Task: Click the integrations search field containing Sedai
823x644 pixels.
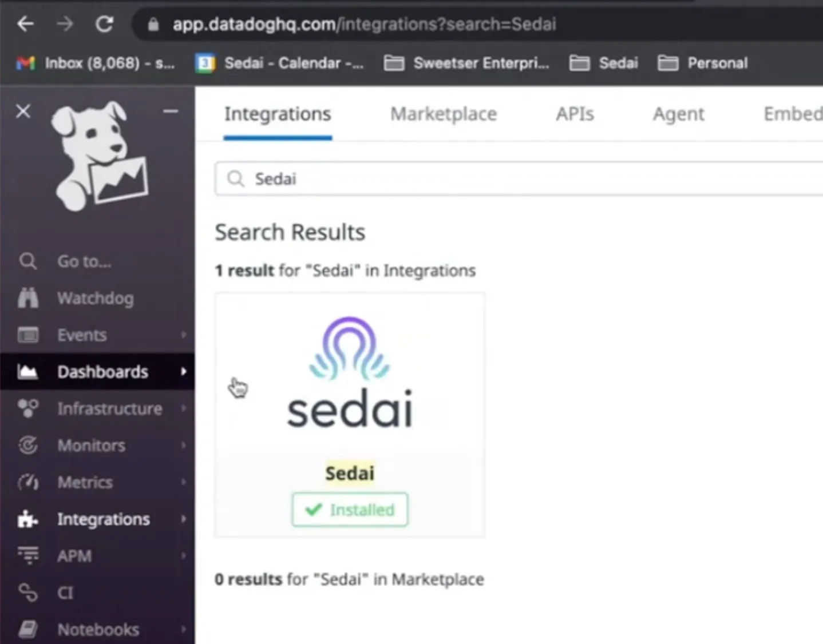Action: [519, 179]
